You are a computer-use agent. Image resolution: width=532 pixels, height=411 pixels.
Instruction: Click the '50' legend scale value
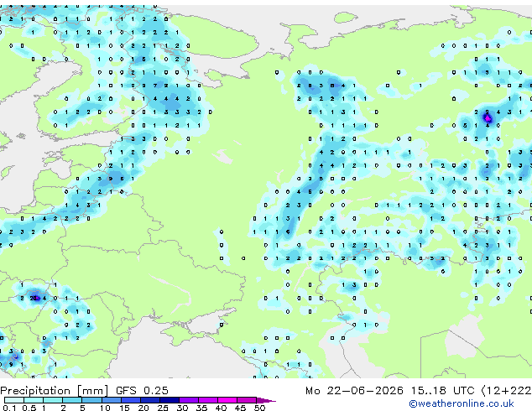point(259,408)
